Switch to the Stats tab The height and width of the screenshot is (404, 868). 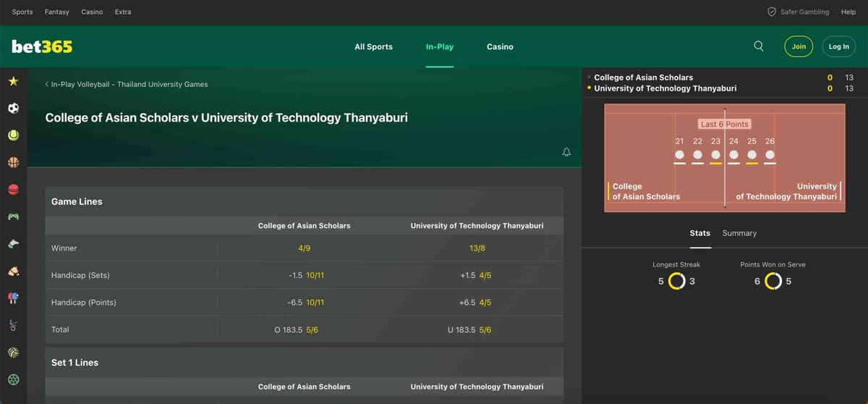pyautogui.click(x=700, y=233)
